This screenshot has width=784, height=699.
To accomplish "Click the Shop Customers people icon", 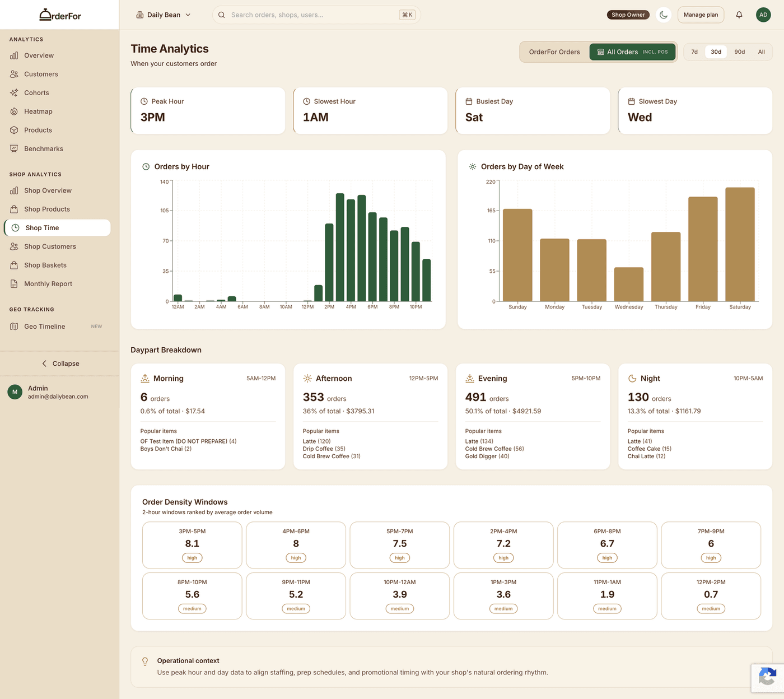I will coord(14,246).
